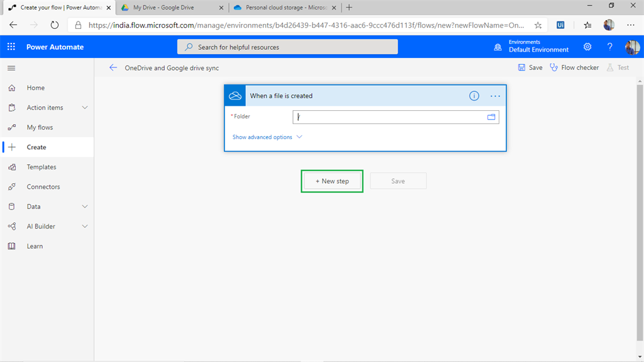Screen dimensions: 644x362
Task: Click the Data cylinder icon in sidebar
Action: pyautogui.click(x=12, y=206)
